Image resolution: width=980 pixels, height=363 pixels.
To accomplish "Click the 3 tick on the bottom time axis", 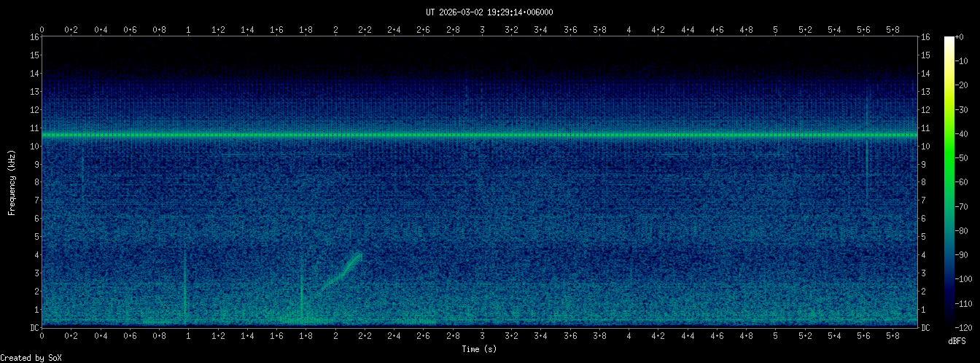I will coord(483,337).
